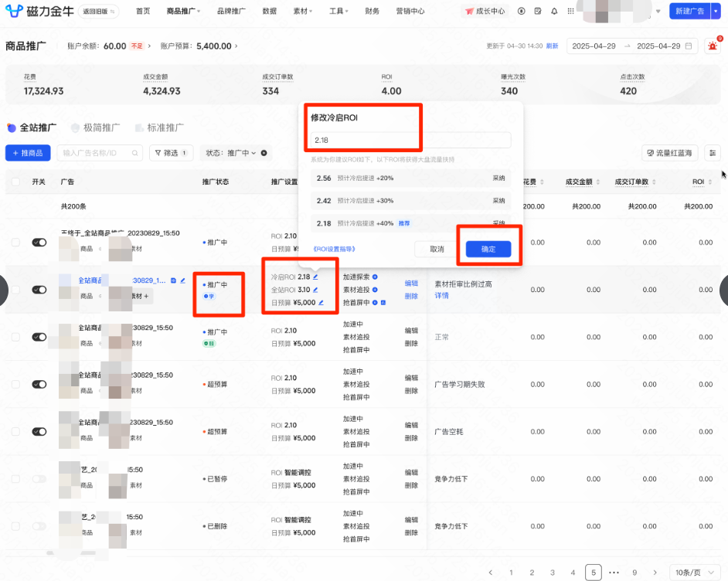Screen dimensions: 728x581
Task: Click the 推商品 button
Action: (28, 153)
